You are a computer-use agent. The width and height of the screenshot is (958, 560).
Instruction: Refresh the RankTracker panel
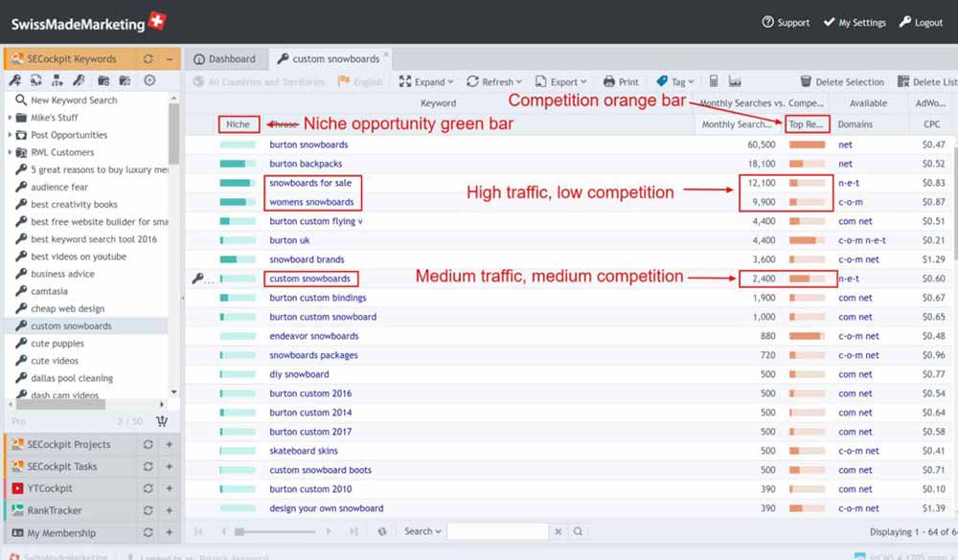[148, 510]
